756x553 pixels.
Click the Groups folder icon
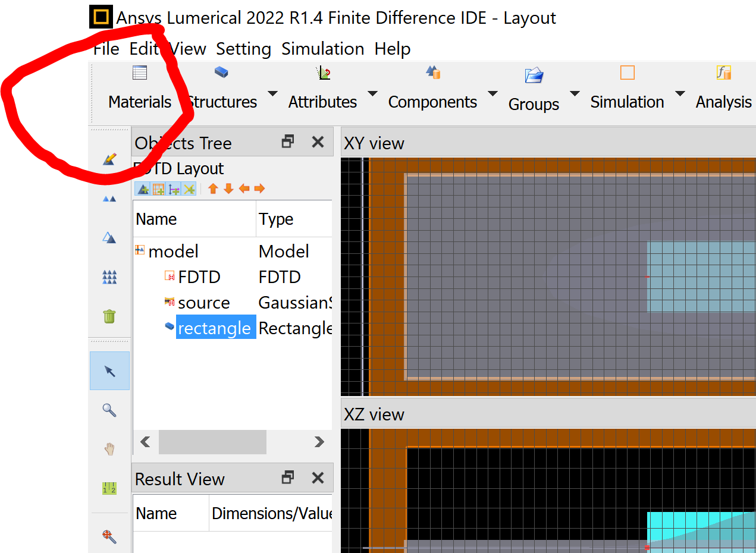point(534,76)
